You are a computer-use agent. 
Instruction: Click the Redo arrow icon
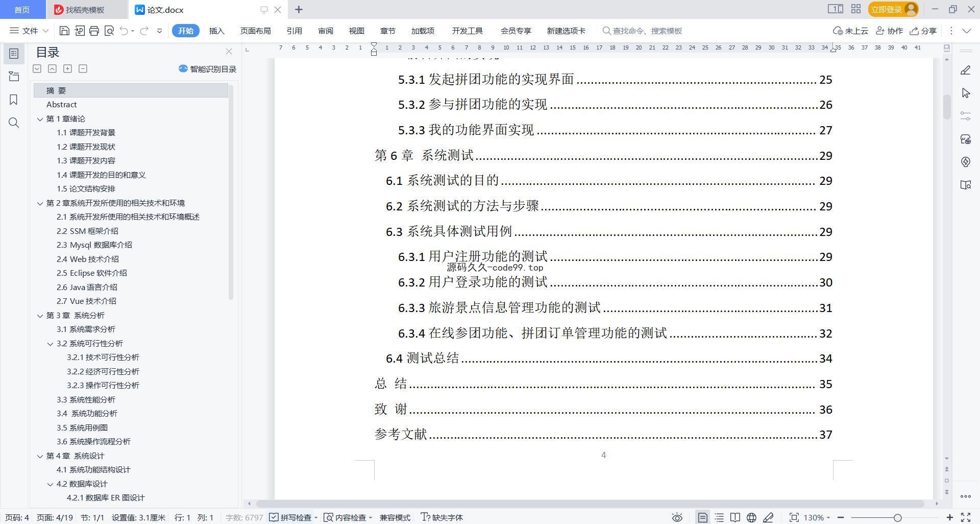[x=144, y=31]
